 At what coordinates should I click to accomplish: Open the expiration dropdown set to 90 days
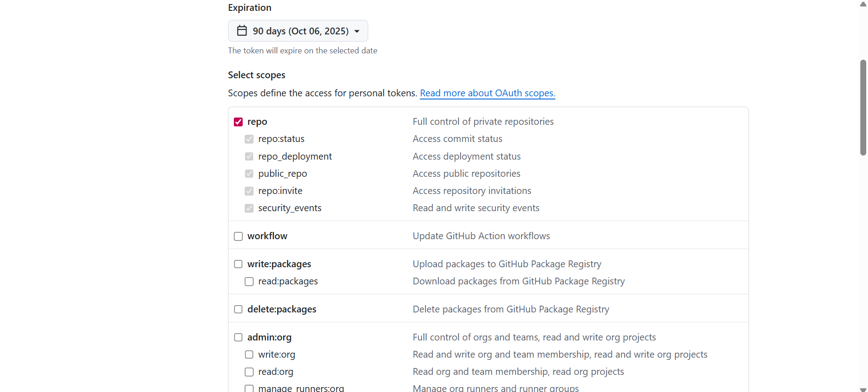tap(298, 31)
